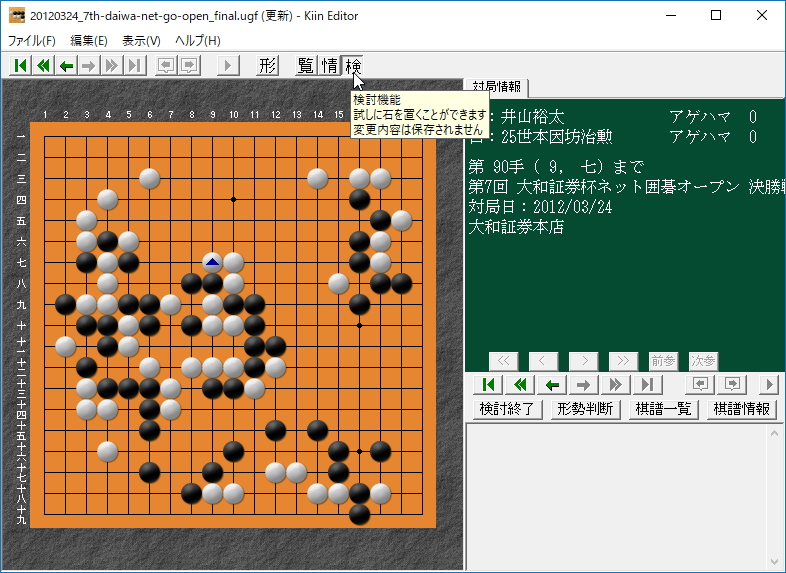Open game list with 覧 toolbar button
Viewport: 786px width, 573px height.
(x=306, y=66)
